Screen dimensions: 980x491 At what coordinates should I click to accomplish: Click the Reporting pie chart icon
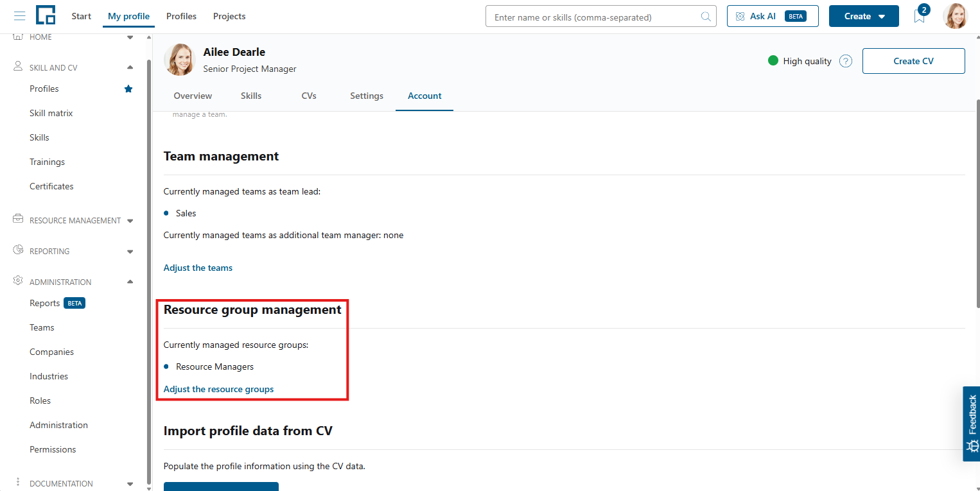(x=18, y=250)
